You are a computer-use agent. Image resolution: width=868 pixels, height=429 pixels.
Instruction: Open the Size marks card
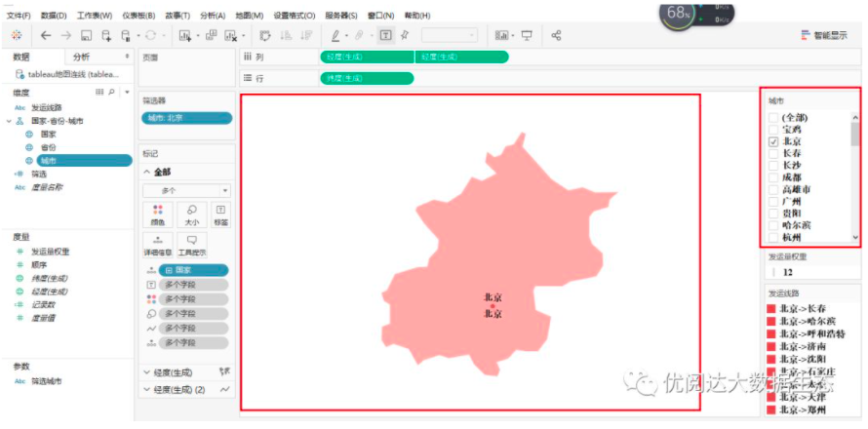point(190,214)
